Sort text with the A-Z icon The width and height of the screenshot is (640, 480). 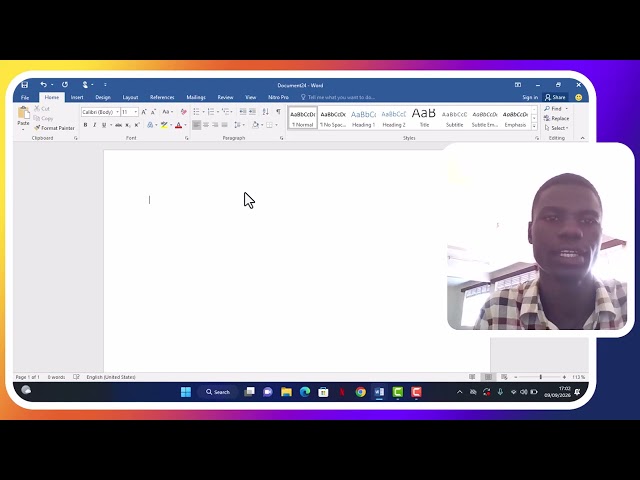point(266,112)
